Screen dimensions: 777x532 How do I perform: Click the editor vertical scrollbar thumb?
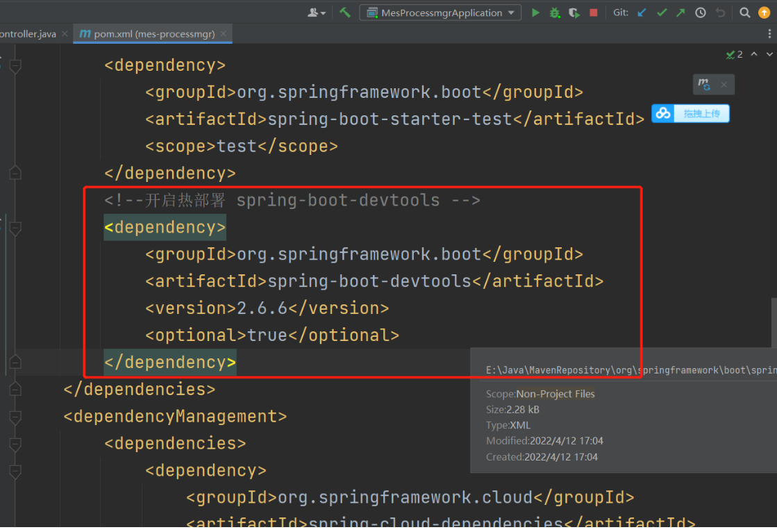point(774,322)
